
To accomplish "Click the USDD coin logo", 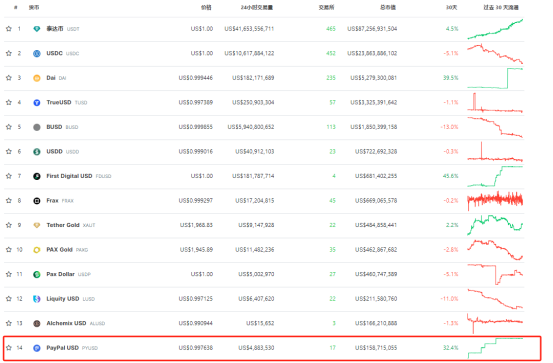I will click(x=37, y=152).
